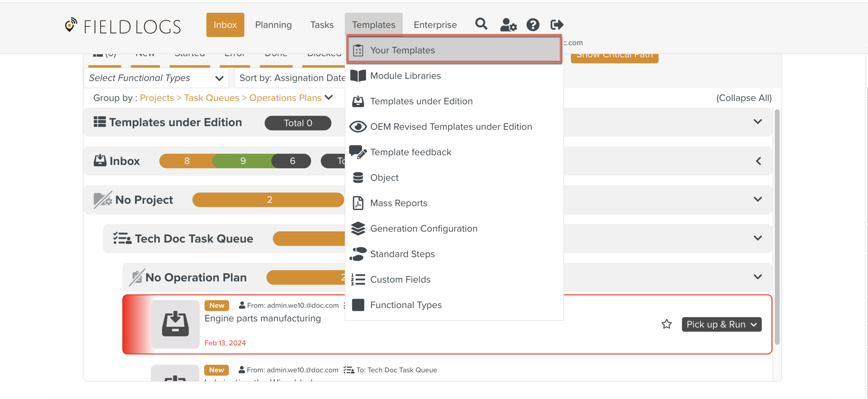Image resolution: width=868 pixels, height=399 pixels.
Task: Open the Template feedback menu entry
Action: click(x=410, y=152)
